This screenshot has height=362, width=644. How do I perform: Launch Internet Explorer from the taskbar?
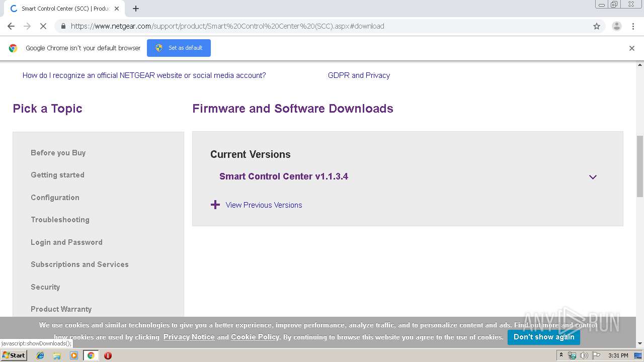pos(40,355)
